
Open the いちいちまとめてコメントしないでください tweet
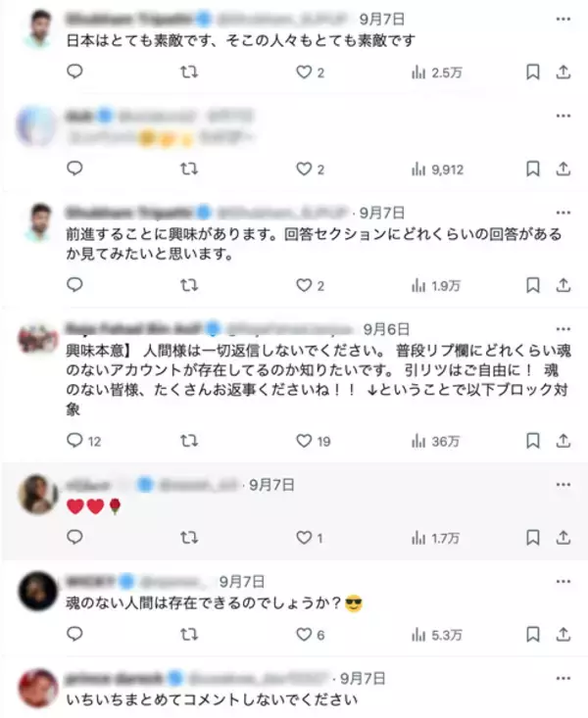pyautogui.click(x=212, y=699)
